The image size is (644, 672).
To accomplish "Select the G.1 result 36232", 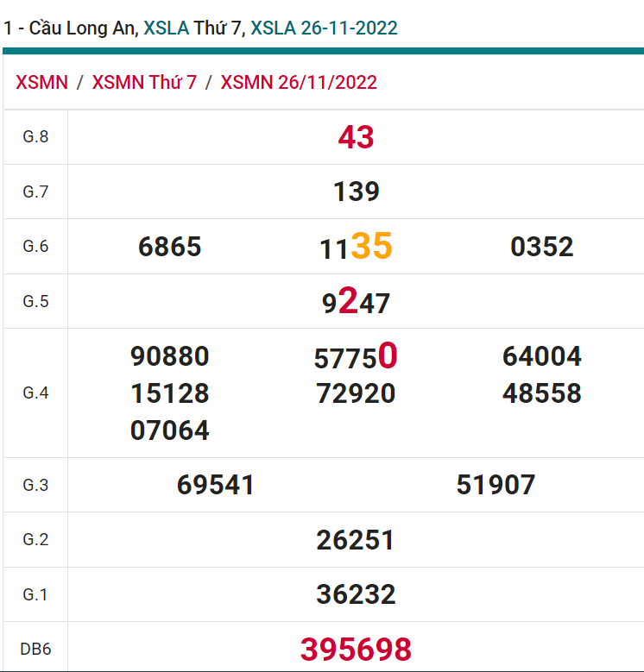I will coord(356,594).
